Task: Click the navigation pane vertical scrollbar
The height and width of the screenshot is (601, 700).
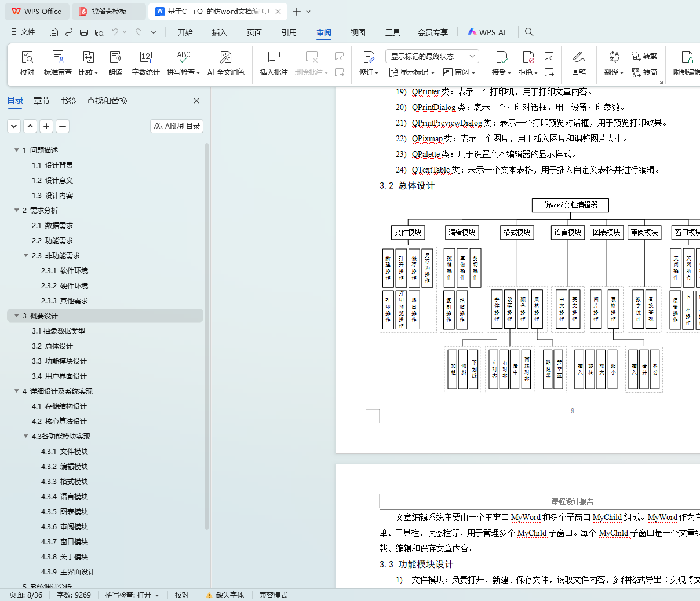Action: click(x=207, y=336)
